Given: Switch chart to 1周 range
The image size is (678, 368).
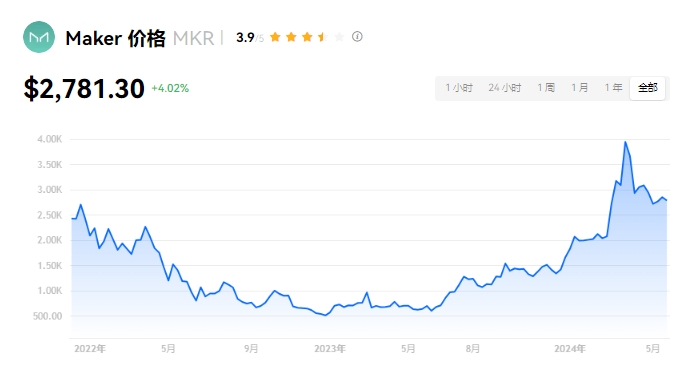Looking at the screenshot, I should 546,88.
